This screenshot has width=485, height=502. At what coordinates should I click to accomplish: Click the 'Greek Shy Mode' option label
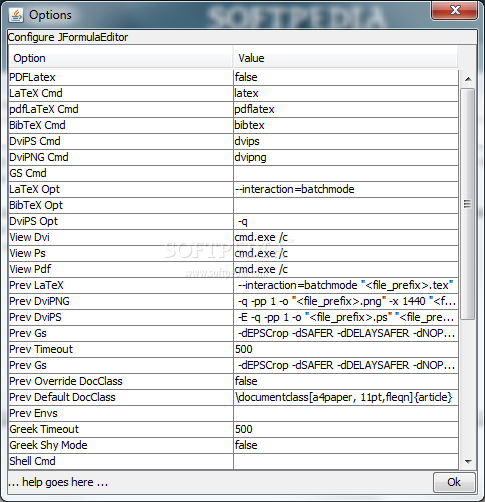(48, 445)
